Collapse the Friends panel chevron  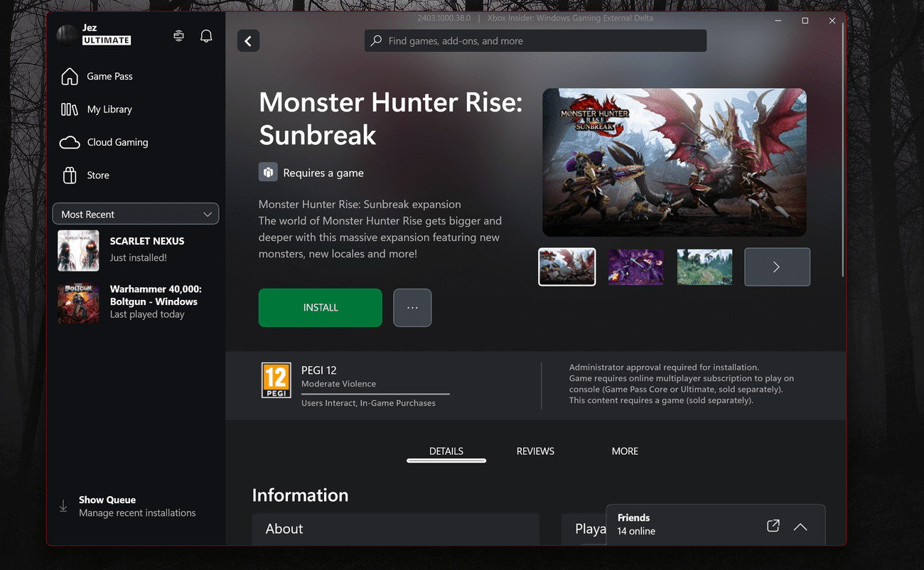800,527
